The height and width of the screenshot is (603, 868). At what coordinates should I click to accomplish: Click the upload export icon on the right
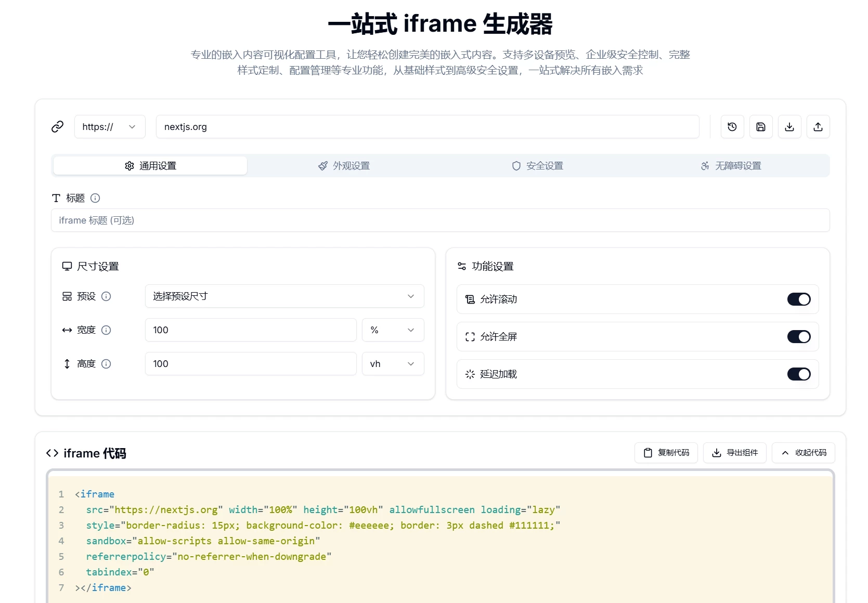[x=818, y=126]
